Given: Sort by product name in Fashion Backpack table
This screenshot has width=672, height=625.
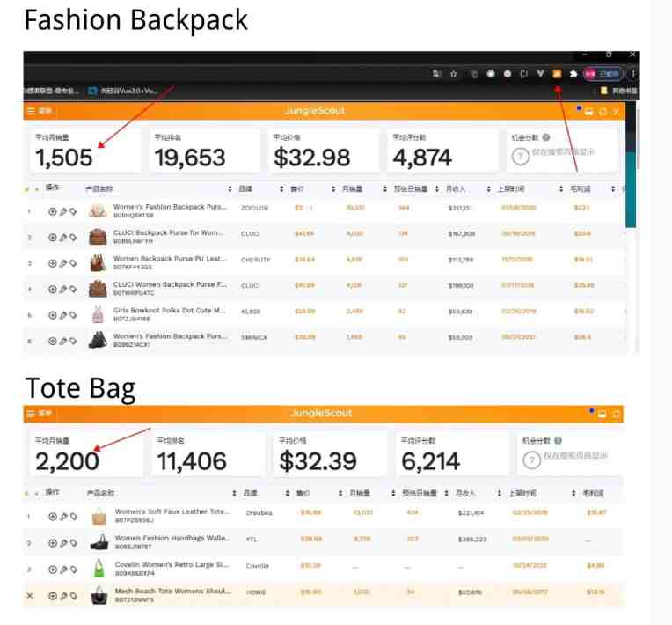Looking at the screenshot, I should point(230,188).
